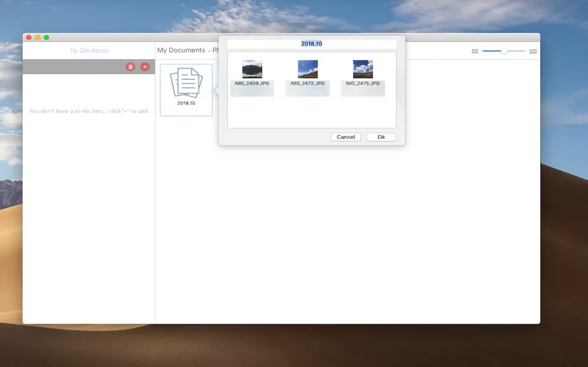Click the red trash delete icon
Screen dimensions: 588x367
131,67
